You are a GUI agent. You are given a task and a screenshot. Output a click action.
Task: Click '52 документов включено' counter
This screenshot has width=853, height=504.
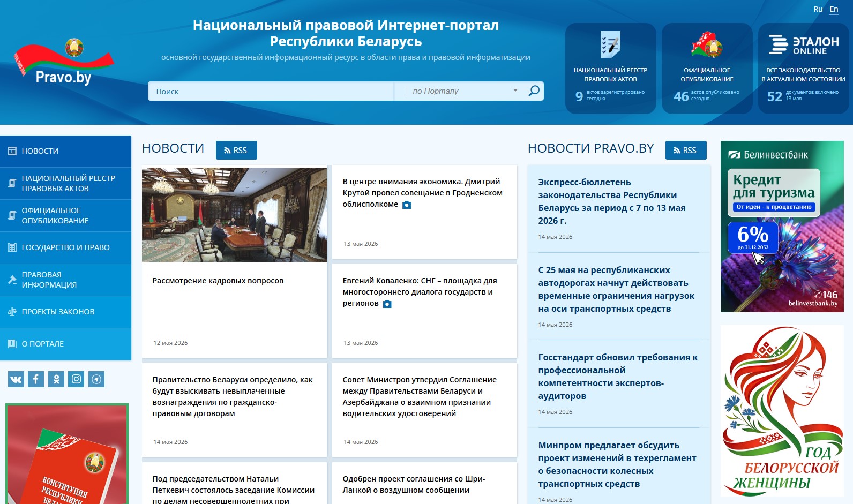click(803, 96)
